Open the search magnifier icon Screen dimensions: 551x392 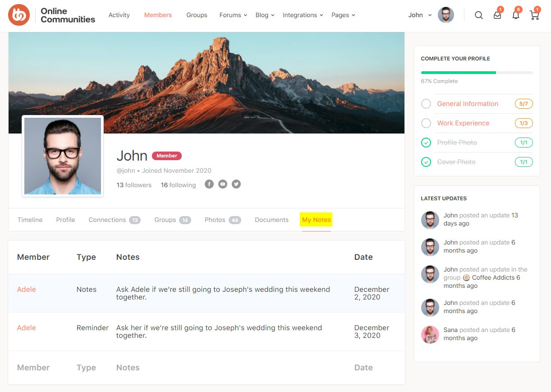479,15
